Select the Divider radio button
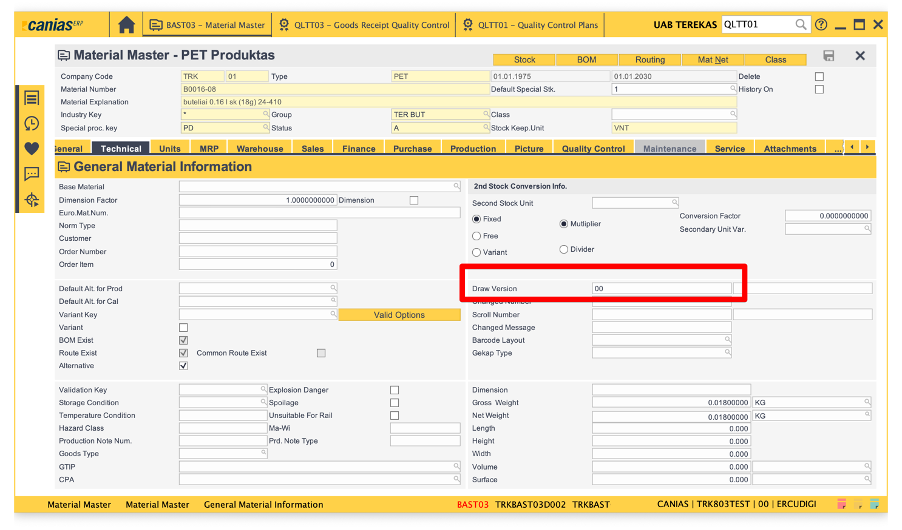This screenshot has height=530, width=902. [564, 249]
